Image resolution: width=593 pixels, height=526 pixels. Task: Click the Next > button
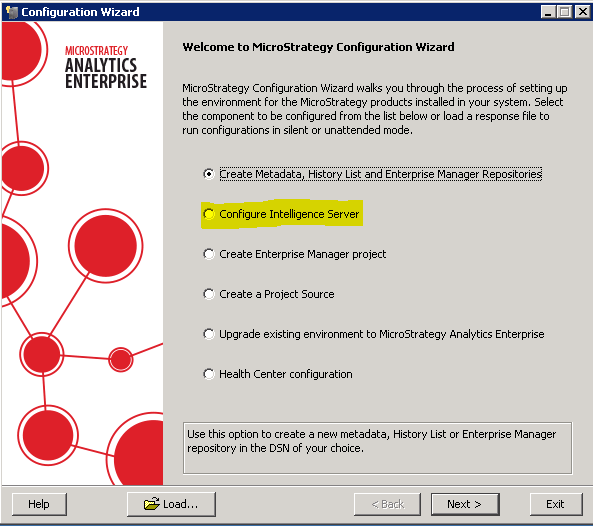pos(465,504)
